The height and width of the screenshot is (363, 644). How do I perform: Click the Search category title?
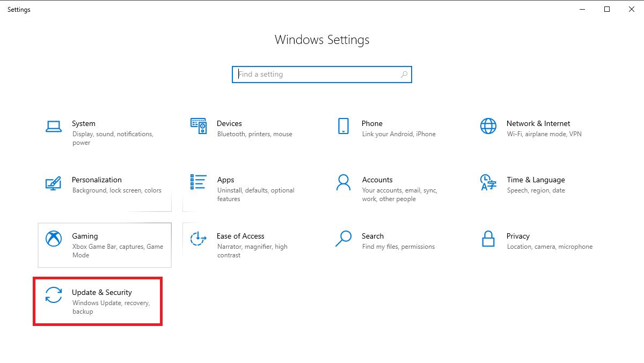pyautogui.click(x=372, y=236)
